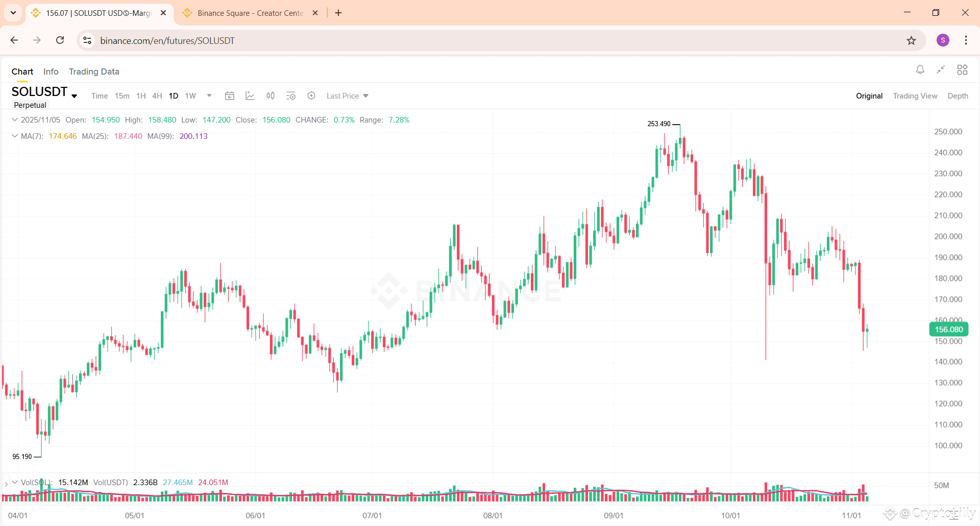The height and width of the screenshot is (526, 980).
Task: Click the MA(25) value 187.440
Action: 128,136
